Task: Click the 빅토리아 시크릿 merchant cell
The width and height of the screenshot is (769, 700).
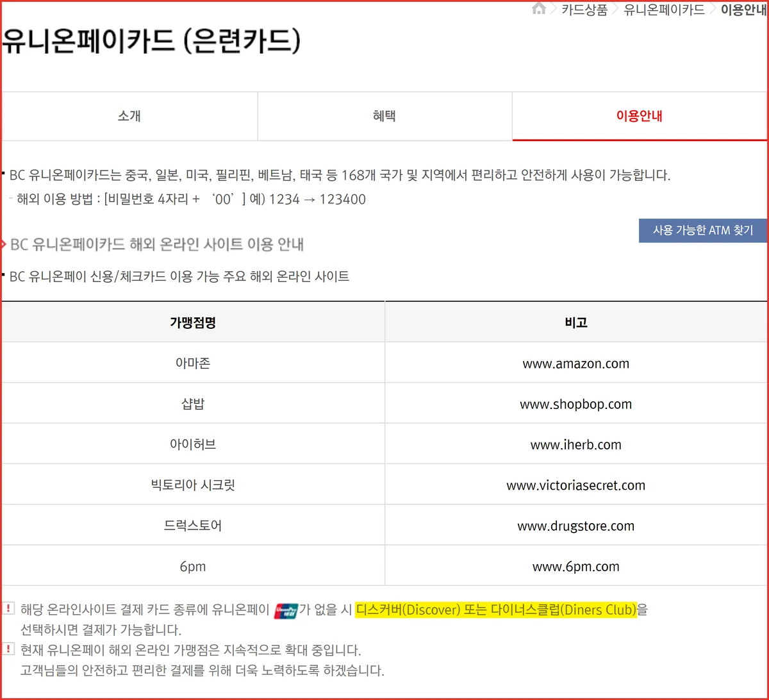Action: click(193, 485)
